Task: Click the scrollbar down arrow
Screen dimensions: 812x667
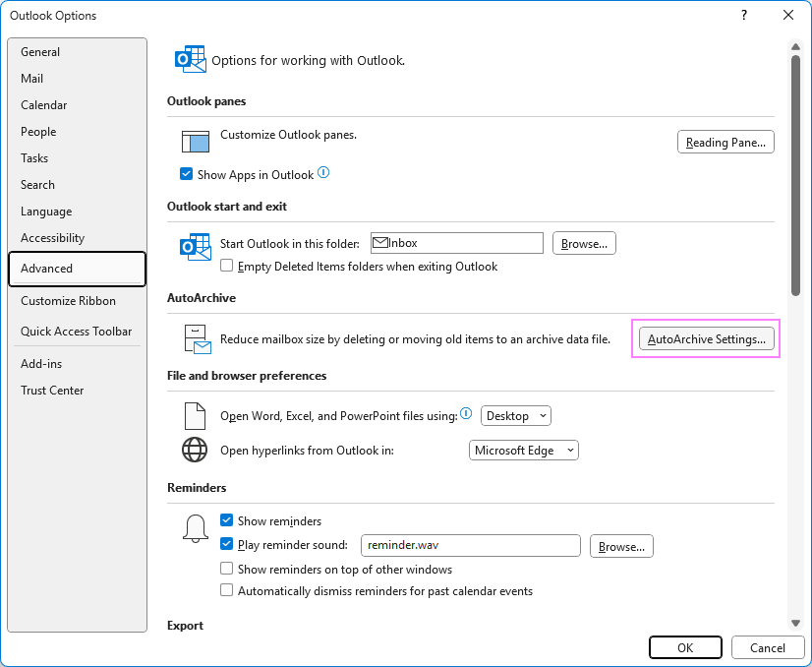Action: coord(795,623)
